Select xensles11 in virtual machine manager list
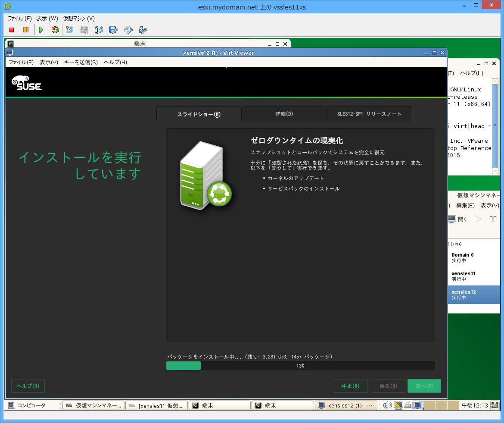This screenshot has height=423, width=504. [x=474, y=276]
